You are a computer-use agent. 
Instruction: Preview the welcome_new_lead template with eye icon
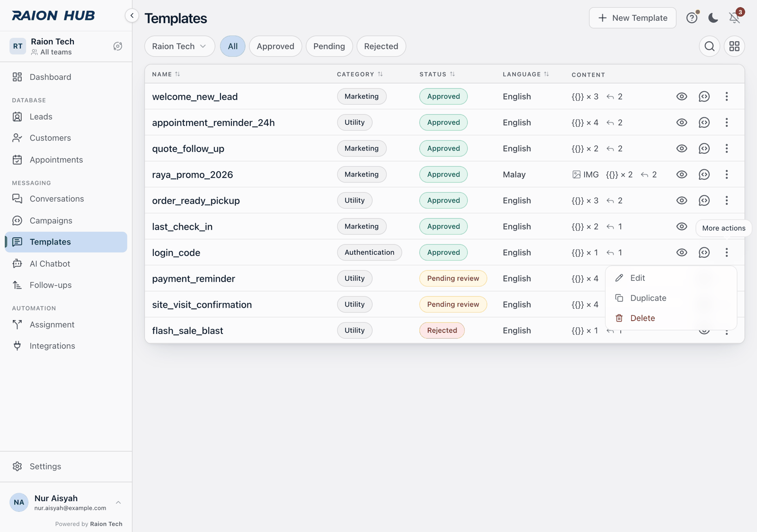click(681, 96)
